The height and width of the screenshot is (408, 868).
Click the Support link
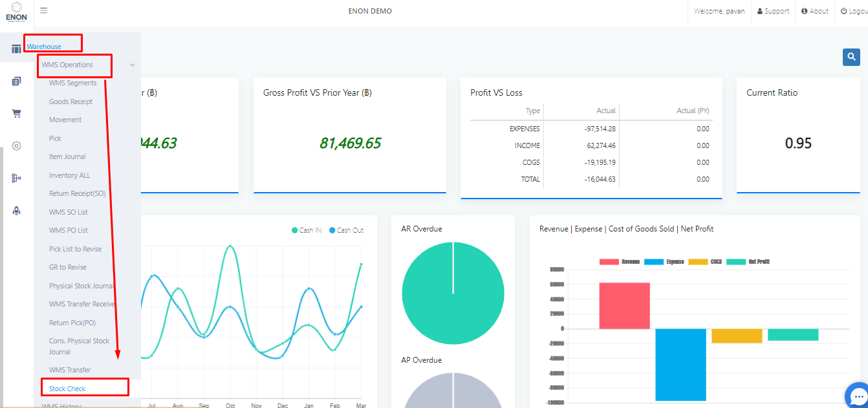point(773,11)
